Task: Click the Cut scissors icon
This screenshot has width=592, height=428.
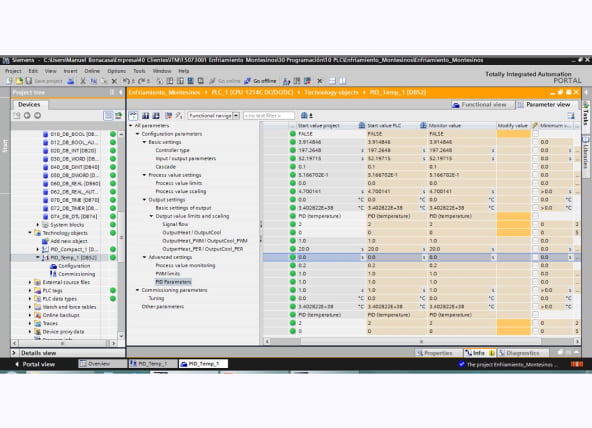Action: coord(83,81)
